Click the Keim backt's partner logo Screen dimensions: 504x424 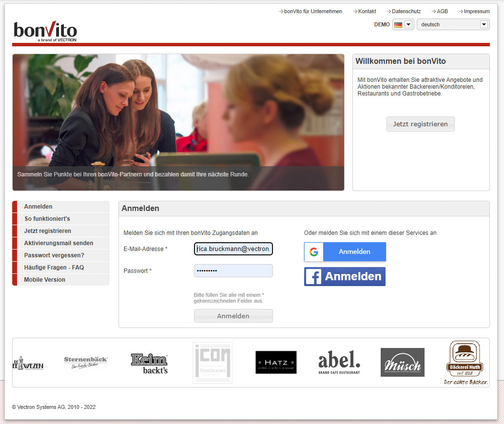coord(149,364)
